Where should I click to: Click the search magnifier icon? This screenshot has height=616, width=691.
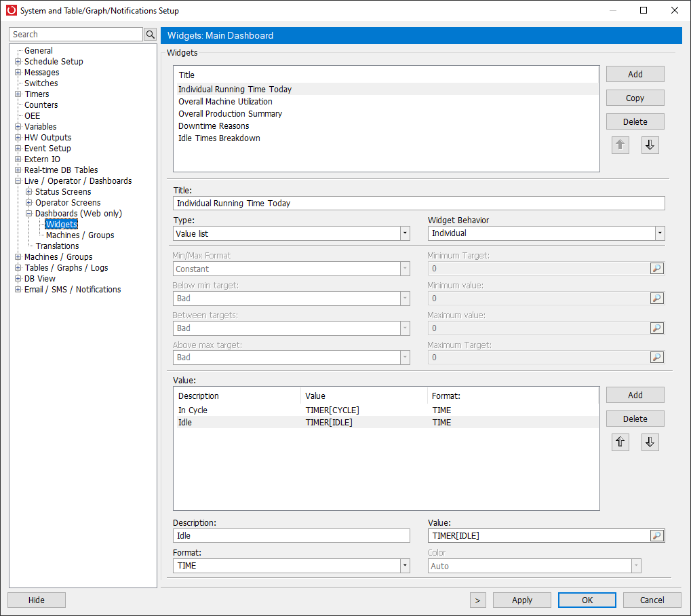151,35
